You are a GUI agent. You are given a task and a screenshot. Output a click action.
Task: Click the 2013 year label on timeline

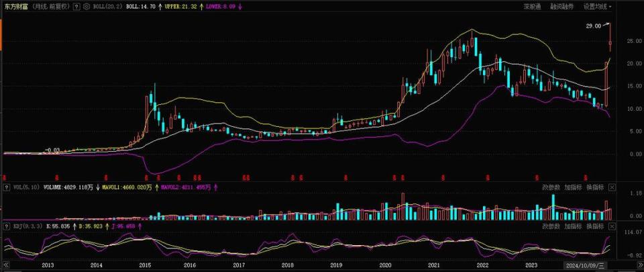[48, 265]
